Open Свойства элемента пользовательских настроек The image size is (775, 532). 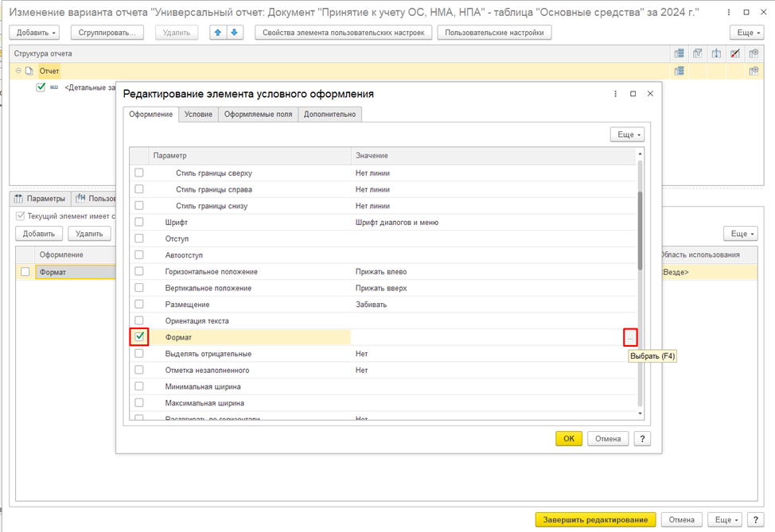coord(344,33)
